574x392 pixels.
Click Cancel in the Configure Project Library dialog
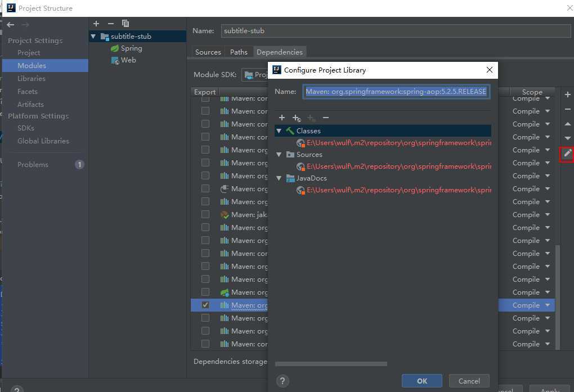[469, 381]
